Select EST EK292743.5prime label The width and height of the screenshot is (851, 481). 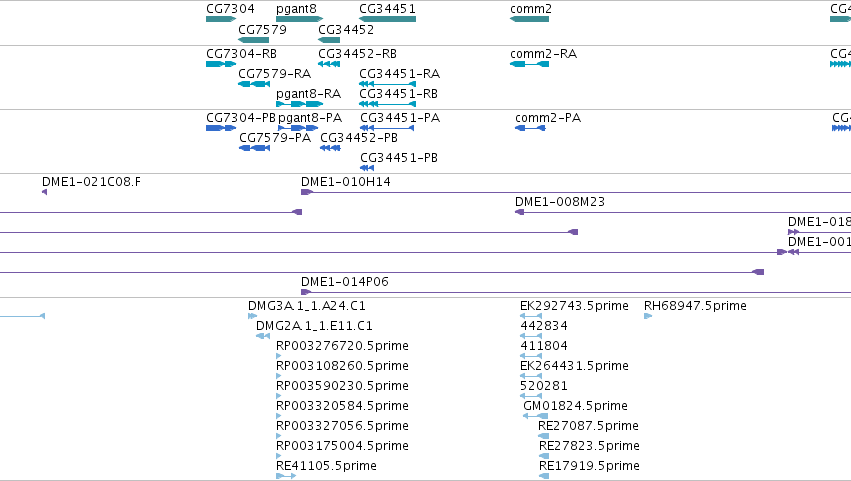(x=574, y=306)
